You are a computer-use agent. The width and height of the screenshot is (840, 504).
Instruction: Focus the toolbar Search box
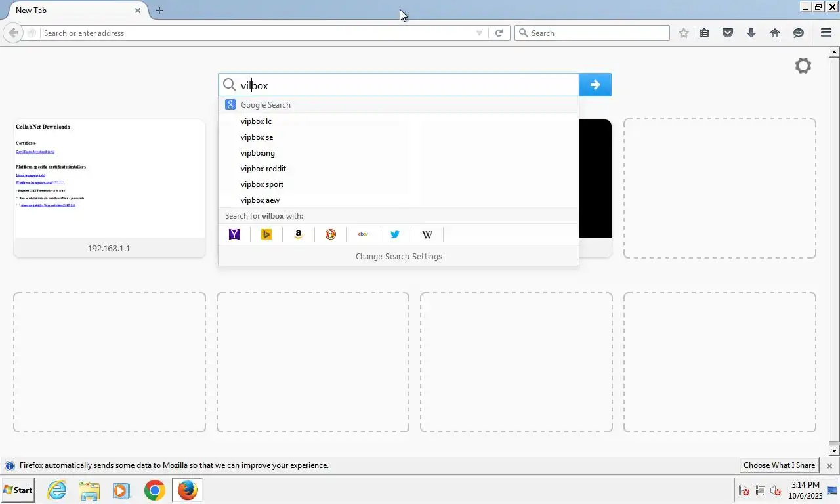click(592, 33)
